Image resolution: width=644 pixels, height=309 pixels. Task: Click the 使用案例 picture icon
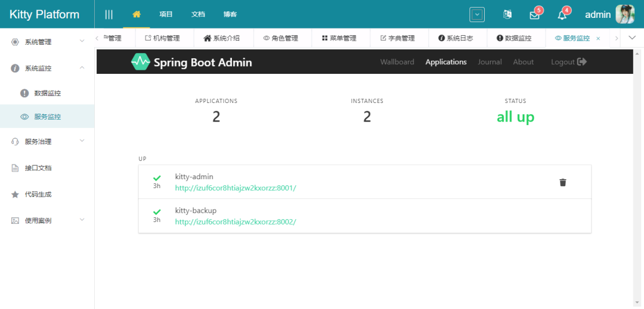tap(15, 220)
